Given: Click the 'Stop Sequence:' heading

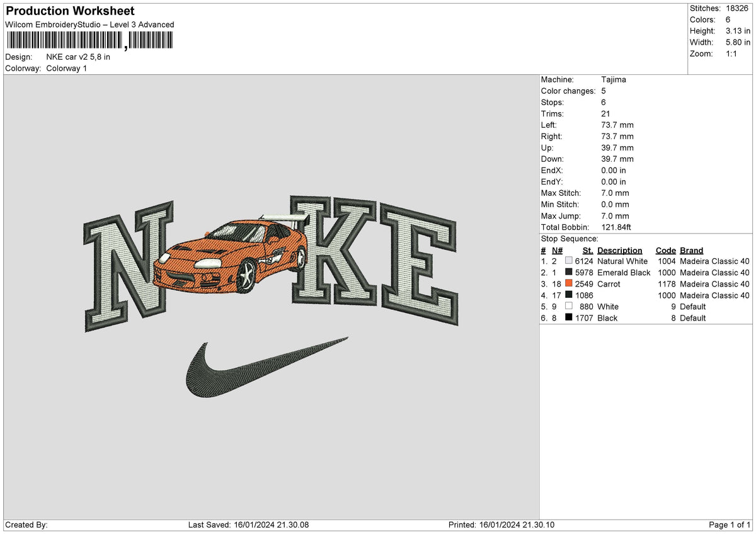Looking at the screenshot, I should [570, 239].
